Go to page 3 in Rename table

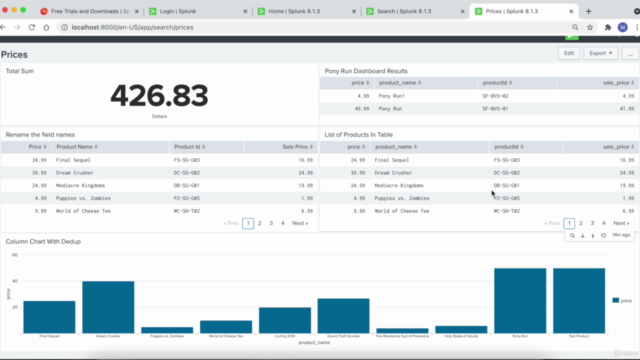click(x=271, y=223)
